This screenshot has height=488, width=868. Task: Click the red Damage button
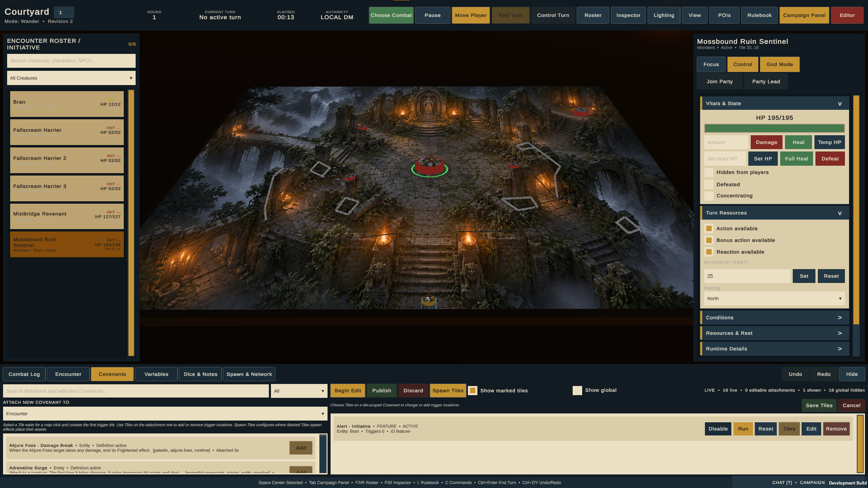[766, 142]
